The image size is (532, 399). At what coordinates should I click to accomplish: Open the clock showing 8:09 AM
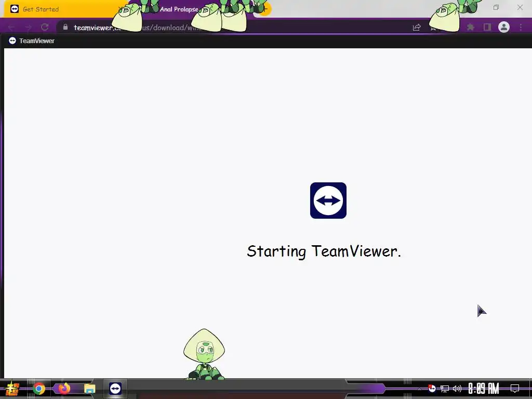[x=484, y=389]
